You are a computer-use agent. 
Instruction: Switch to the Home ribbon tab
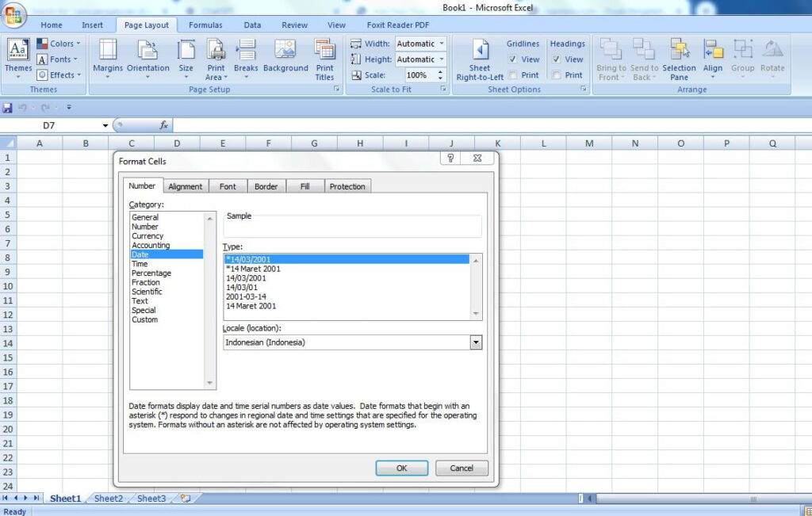click(x=52, y=25)
